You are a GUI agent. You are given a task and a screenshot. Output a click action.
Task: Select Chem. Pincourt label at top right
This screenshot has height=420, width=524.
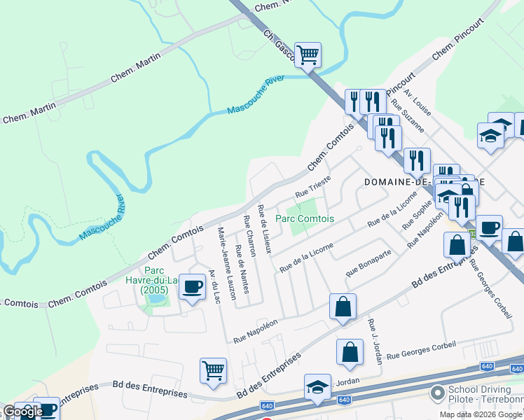tap(458, 39)
